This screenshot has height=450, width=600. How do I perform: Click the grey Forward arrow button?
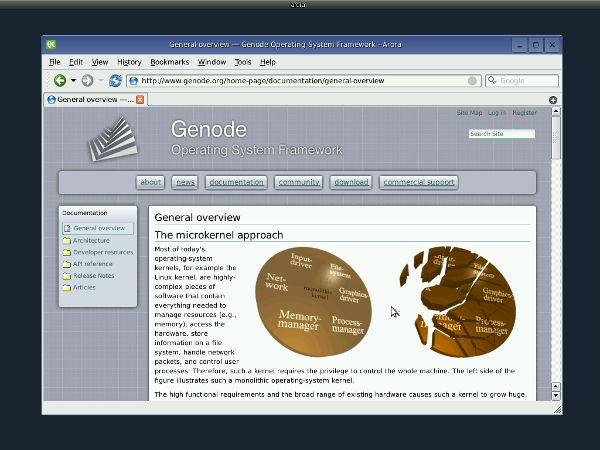point(87,81)
